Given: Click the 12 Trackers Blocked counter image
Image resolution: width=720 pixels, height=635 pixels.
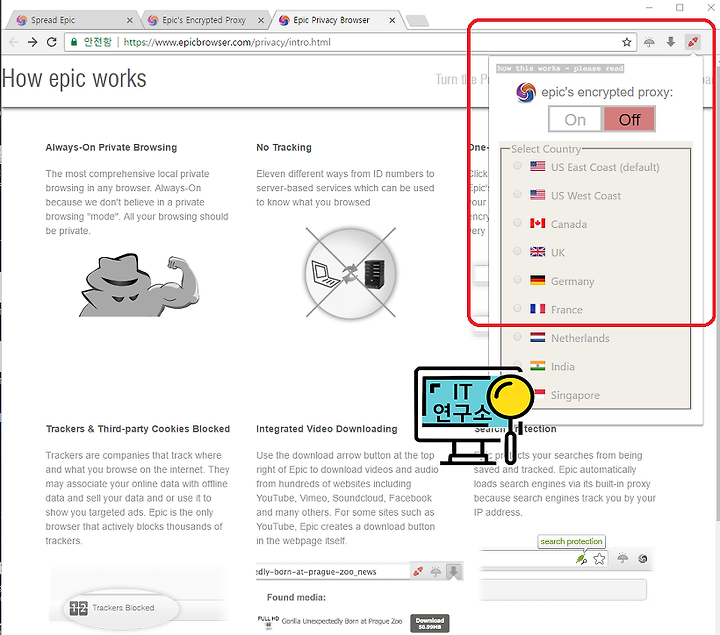Looking at the screenshot, I should tap(120, 608).
